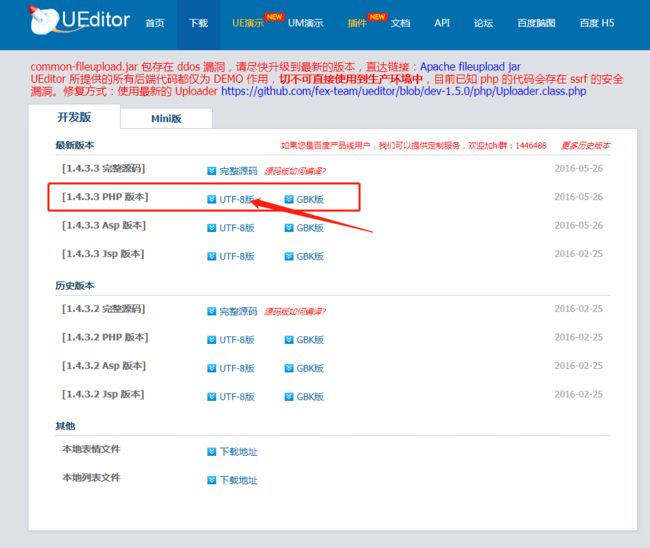Open API navigation item
650x548 pixels.
pyautogui.click(x=442, y=23)
